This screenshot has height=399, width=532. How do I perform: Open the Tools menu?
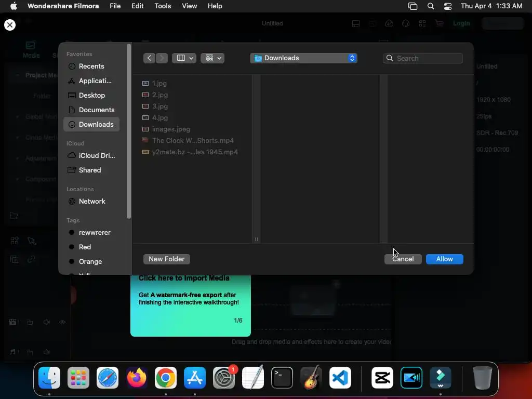coord(163,6)
